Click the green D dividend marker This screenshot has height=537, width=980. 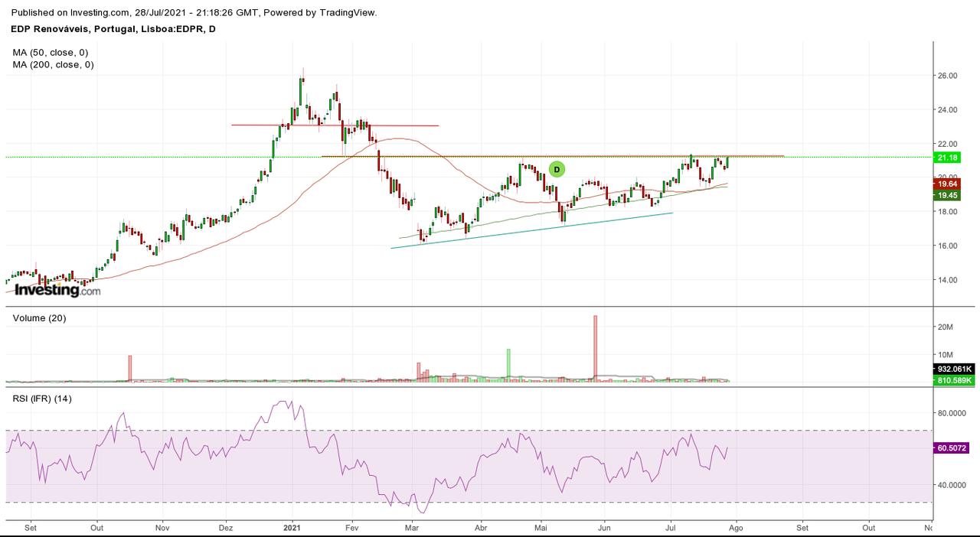click(x=557, y=169)
